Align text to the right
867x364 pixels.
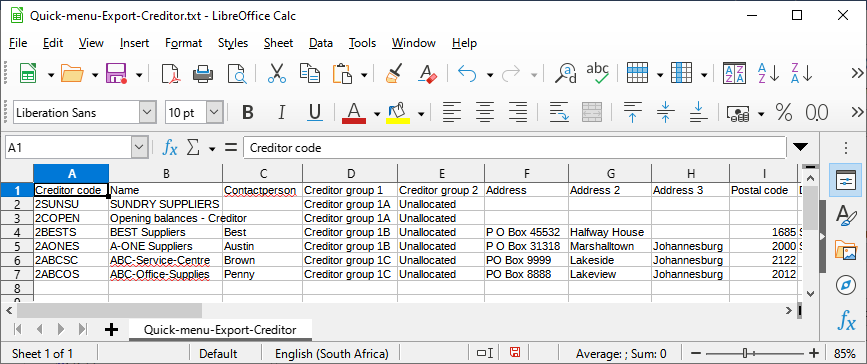pyautogui.click(x=518, y=113)
